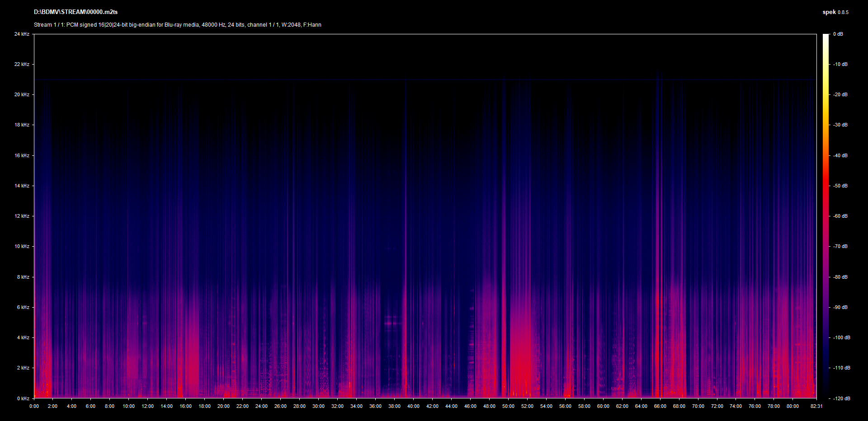
Task: Click the 0:00 time axis marker
Action: point(34,406)
